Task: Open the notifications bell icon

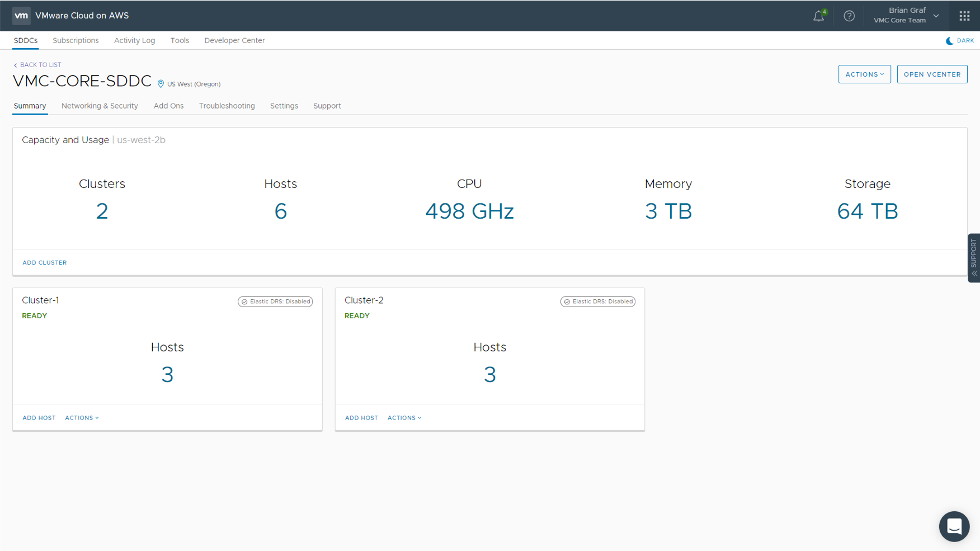Action: click(x=818, y=16)
